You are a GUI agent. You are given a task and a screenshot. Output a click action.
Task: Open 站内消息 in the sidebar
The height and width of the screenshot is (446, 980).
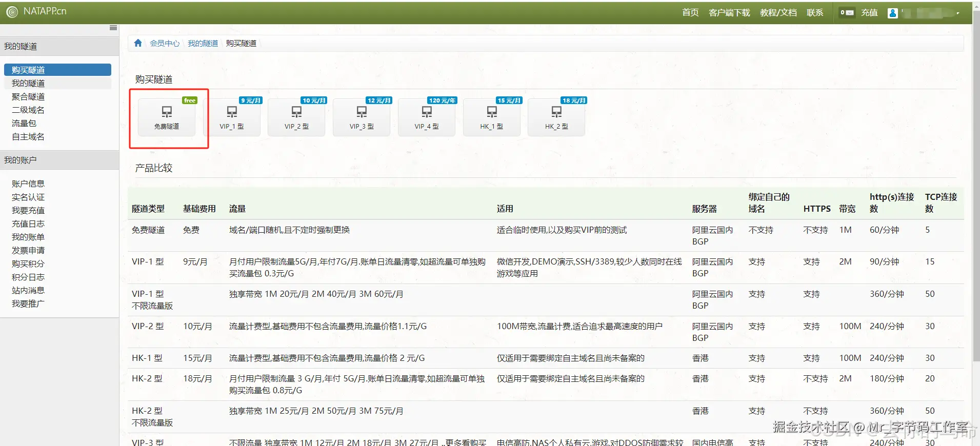(x=28, y=290)
